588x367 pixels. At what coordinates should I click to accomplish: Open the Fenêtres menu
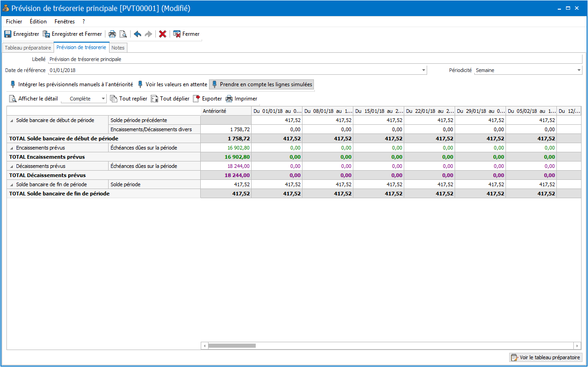click(65, 22)
